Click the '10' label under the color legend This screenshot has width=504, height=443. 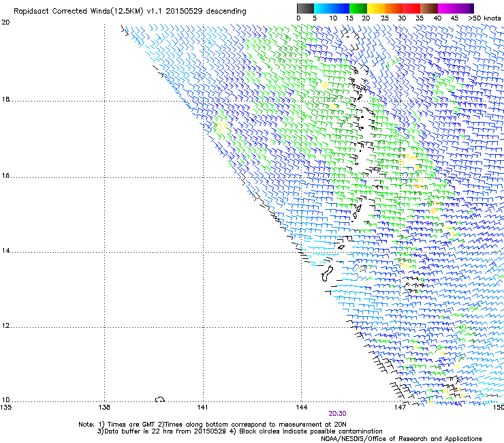coord(333,18)
